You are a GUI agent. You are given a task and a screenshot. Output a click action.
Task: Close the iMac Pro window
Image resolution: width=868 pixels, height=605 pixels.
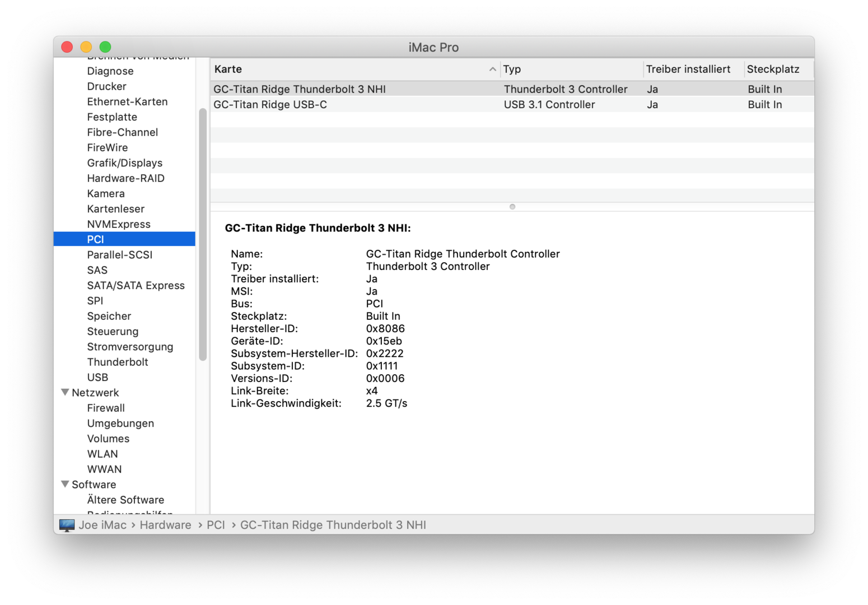pos(67,47)
